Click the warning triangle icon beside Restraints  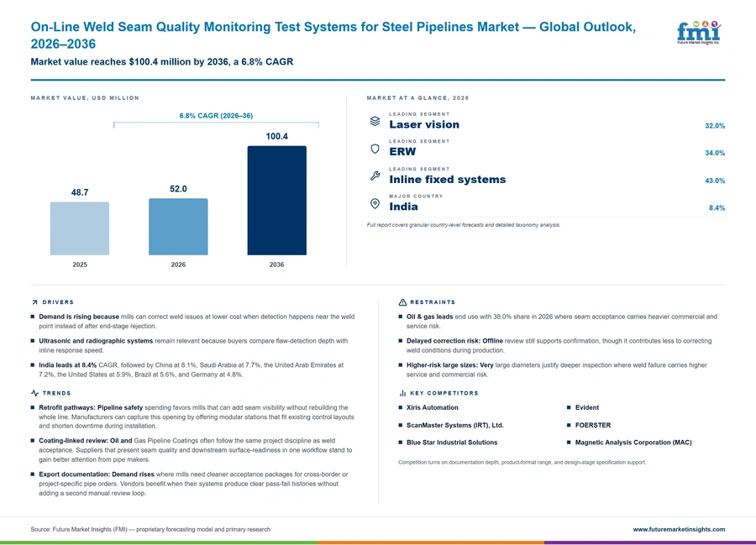pyautogui.click(x=402, y=302)
